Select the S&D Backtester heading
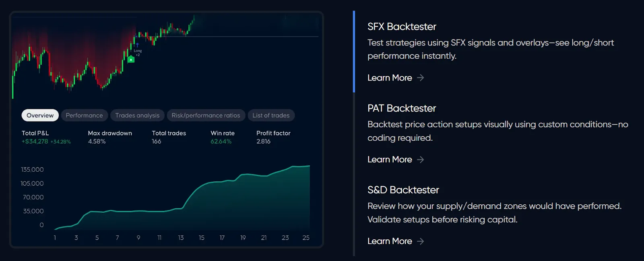This screenshot has height=261, width=644. (403, 190)
